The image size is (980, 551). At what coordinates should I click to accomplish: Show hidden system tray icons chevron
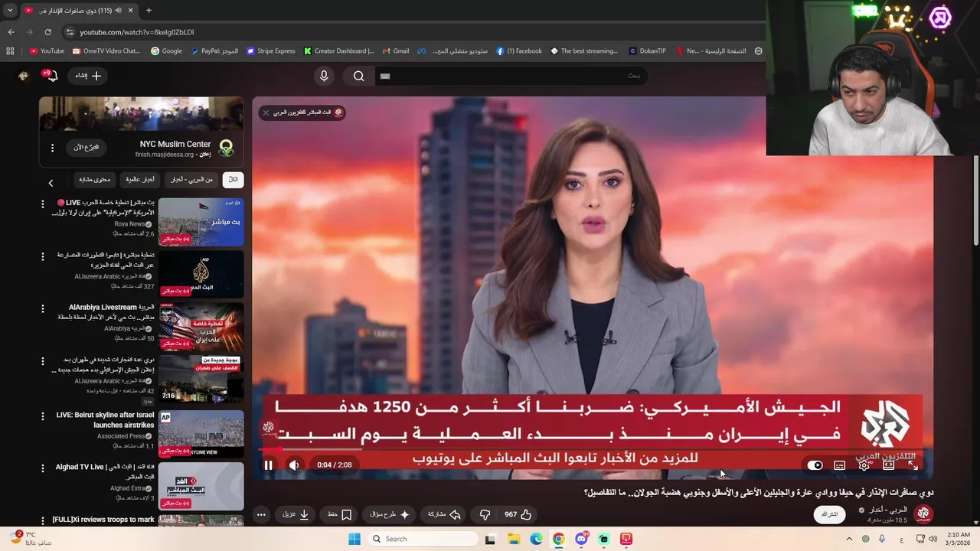coord(849,539)
